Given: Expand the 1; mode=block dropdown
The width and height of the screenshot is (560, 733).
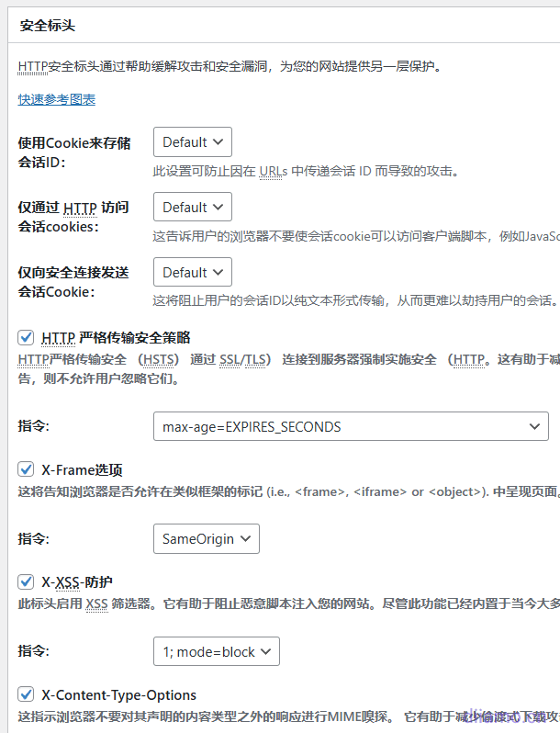Looking at the screenshot, I should [216, 652].
